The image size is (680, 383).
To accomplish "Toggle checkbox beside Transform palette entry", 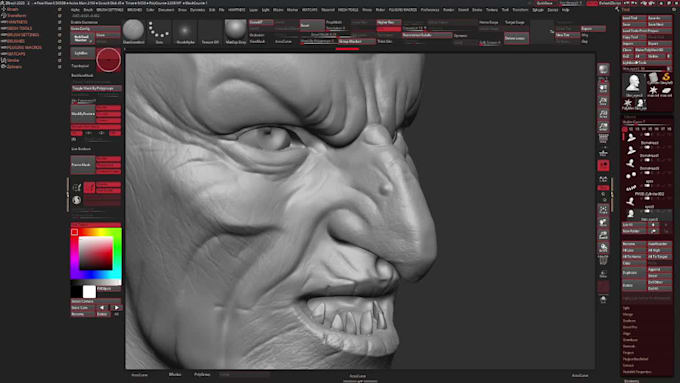I will pos(59,16).
